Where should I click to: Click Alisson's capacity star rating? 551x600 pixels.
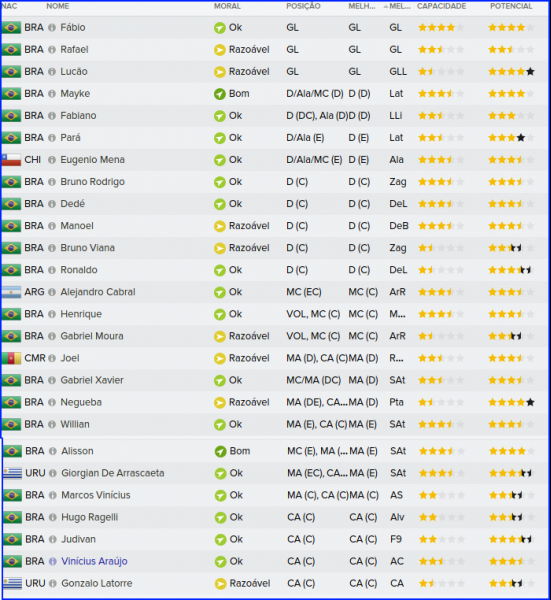tap(442, 452)
